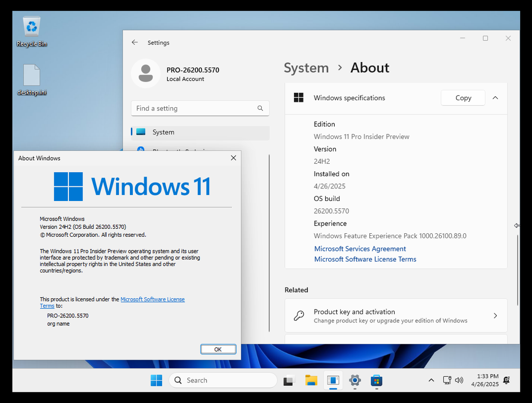This screenshot has width=532, height=403.
Task: Open Microsoft Store taskbar icon
Action: coord(376,380)
